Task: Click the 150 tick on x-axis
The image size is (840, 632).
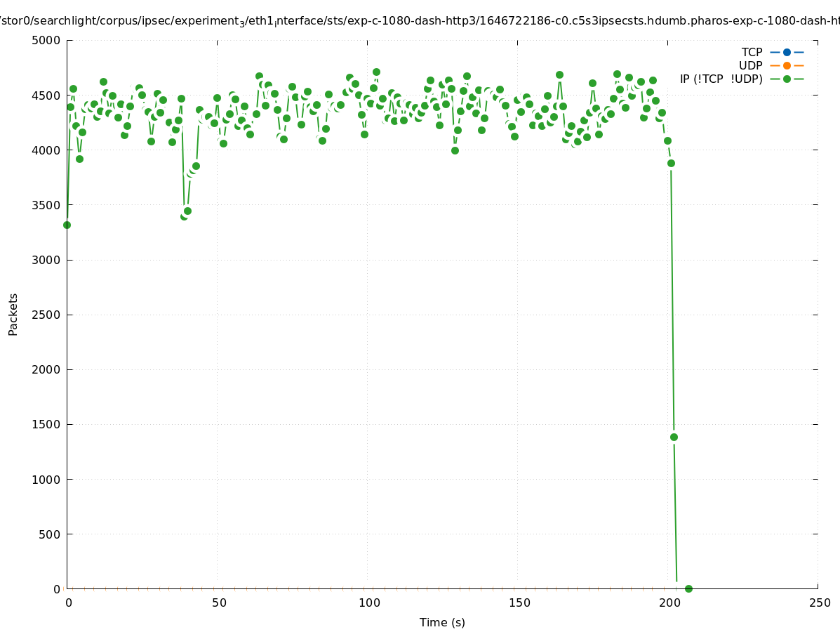Action: click(519, 603)
